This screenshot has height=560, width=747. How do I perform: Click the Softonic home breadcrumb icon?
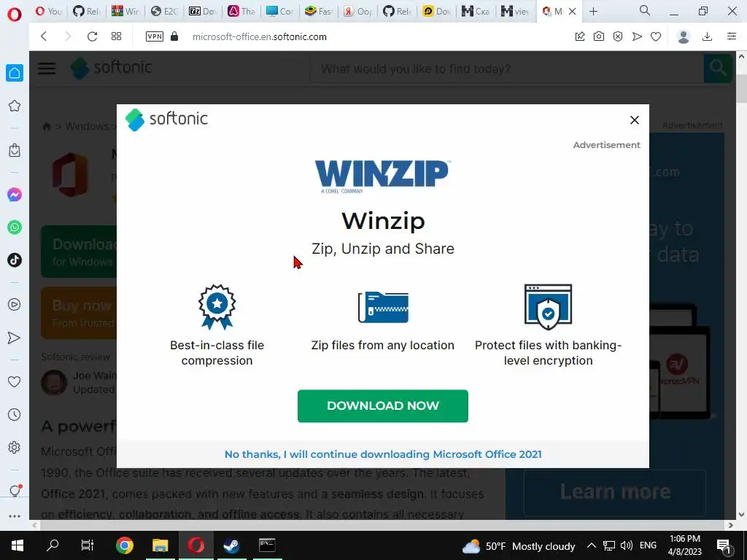47,126
